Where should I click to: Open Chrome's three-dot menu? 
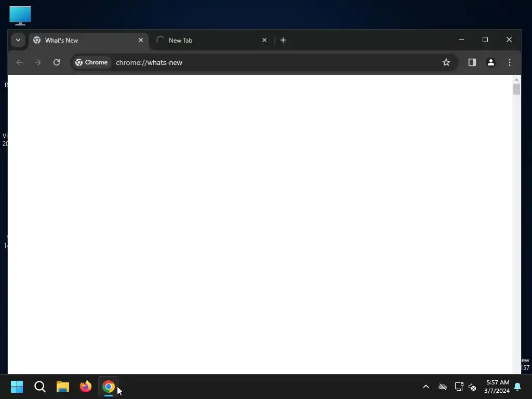pyautogui.click(x=510, y=62)
